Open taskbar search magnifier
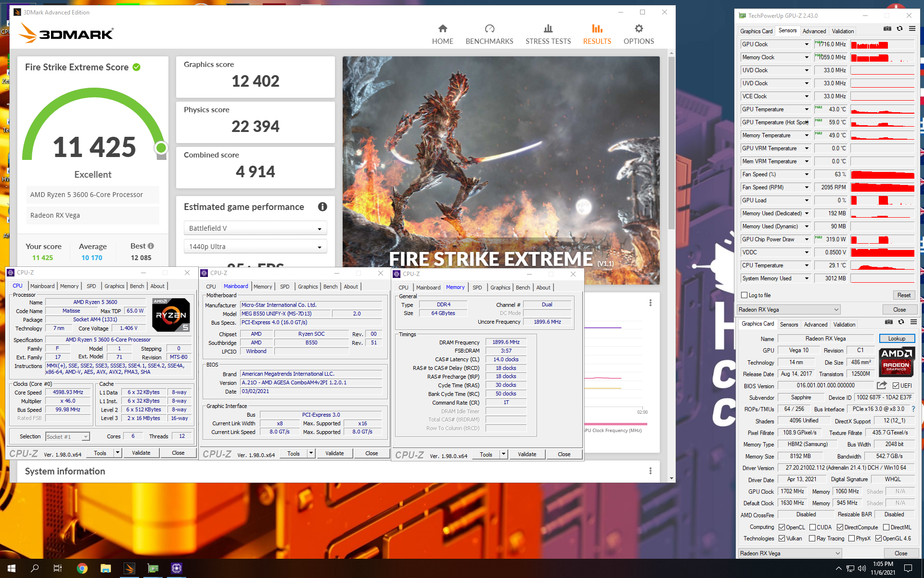Viewport: 924px width, 578px height. tap(35, 568)
